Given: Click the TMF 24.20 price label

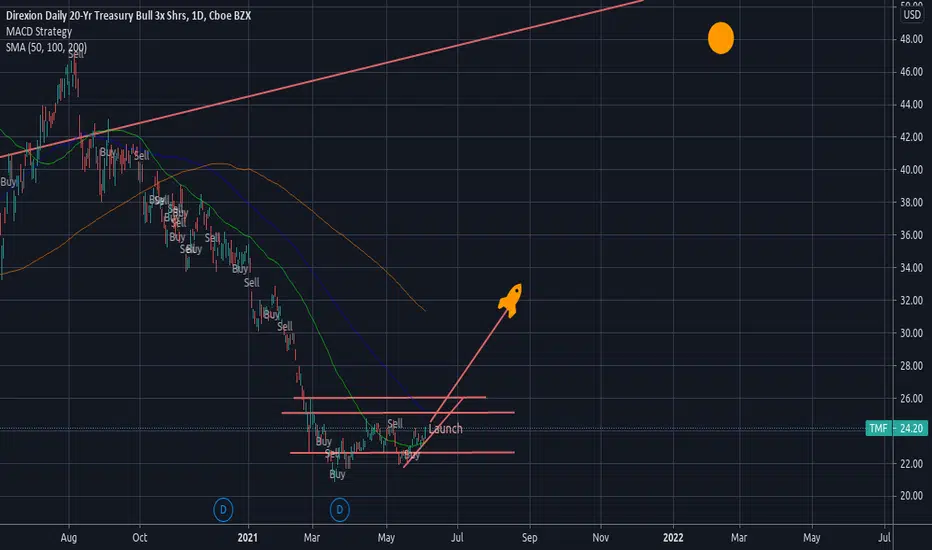Looking at the screenshot, I should pos(896,428).
